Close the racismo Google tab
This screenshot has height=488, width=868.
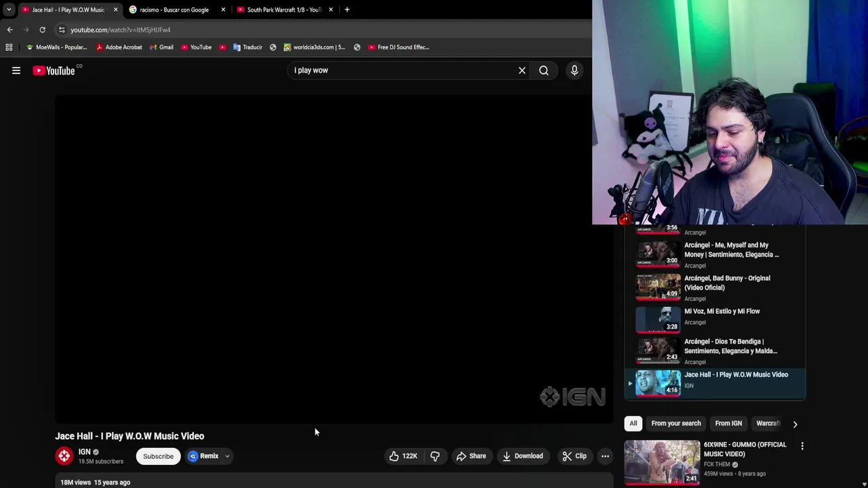pyautogui.click(x=223, y=9)
